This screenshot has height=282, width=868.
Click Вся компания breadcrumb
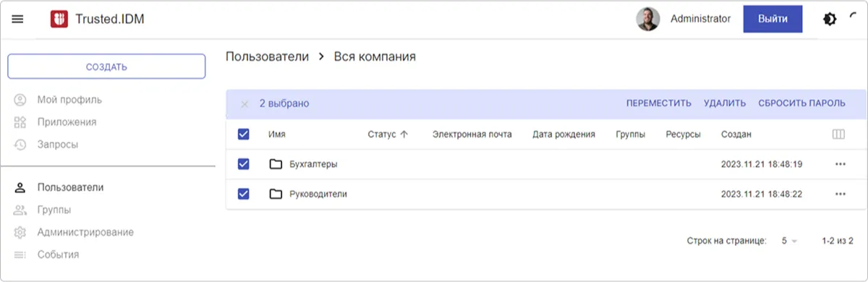375,56
